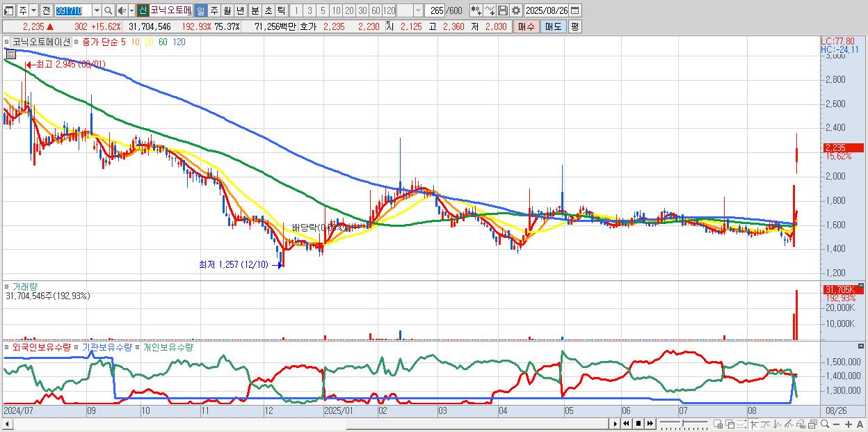Click the 평 button
This screenshot has height=432, width=868.
(x=574, y=26)
